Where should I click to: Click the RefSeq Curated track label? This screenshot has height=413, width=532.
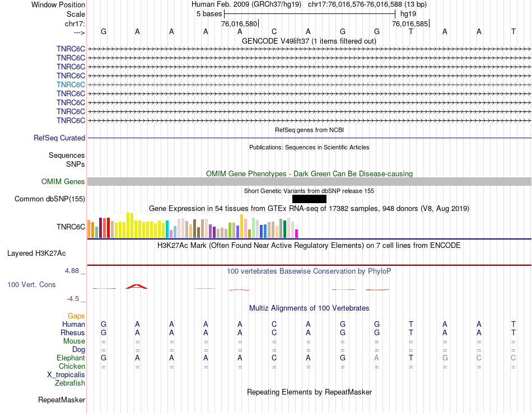point(59,138)
